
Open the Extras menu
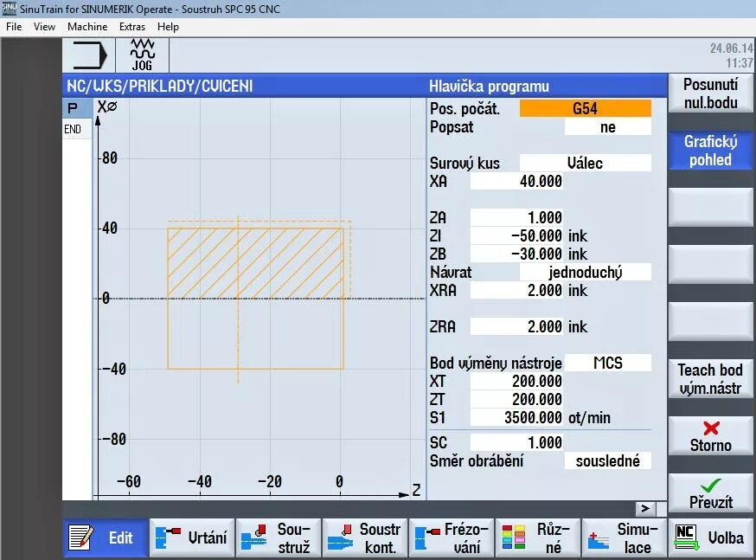(132, 27)
